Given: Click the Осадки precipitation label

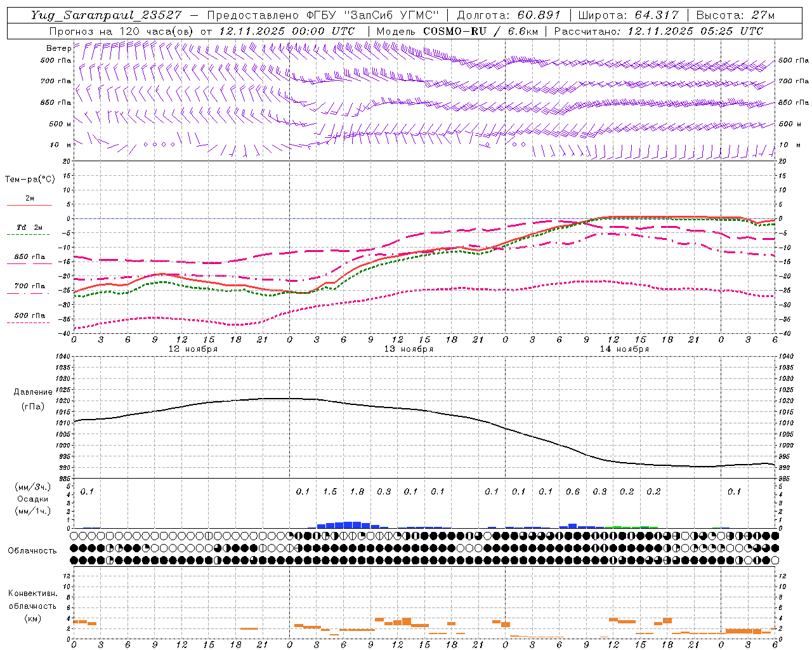Looking at the screenshot, I should click(x=33, y=499).
